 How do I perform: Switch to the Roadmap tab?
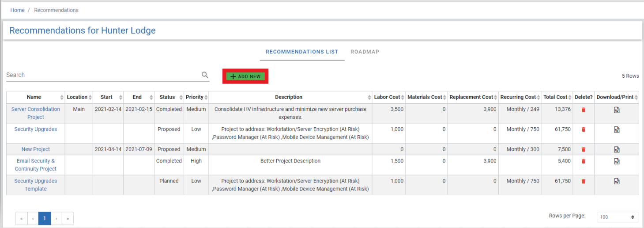click(x=365, y=52)
